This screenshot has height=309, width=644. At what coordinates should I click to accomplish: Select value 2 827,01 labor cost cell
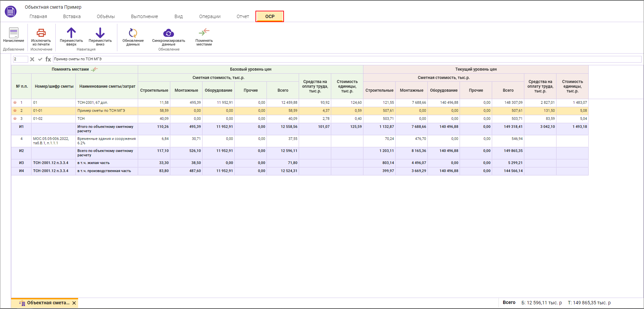pyautogui.click(x=540, y=103)
